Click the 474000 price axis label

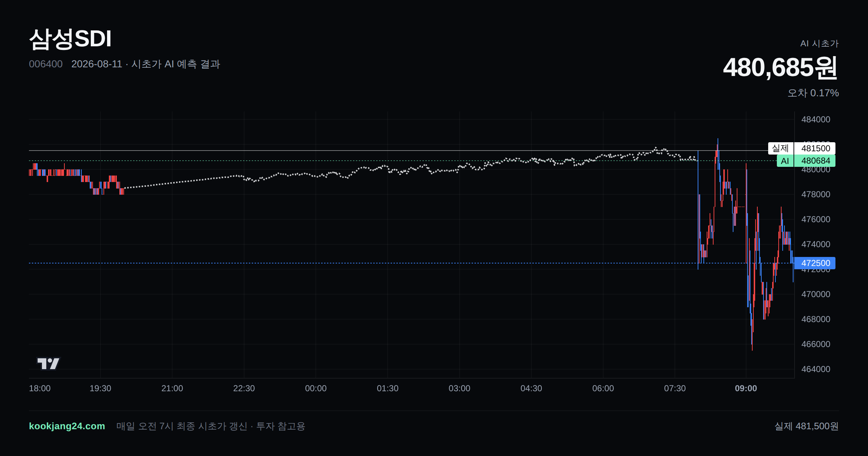pos(816,244)
